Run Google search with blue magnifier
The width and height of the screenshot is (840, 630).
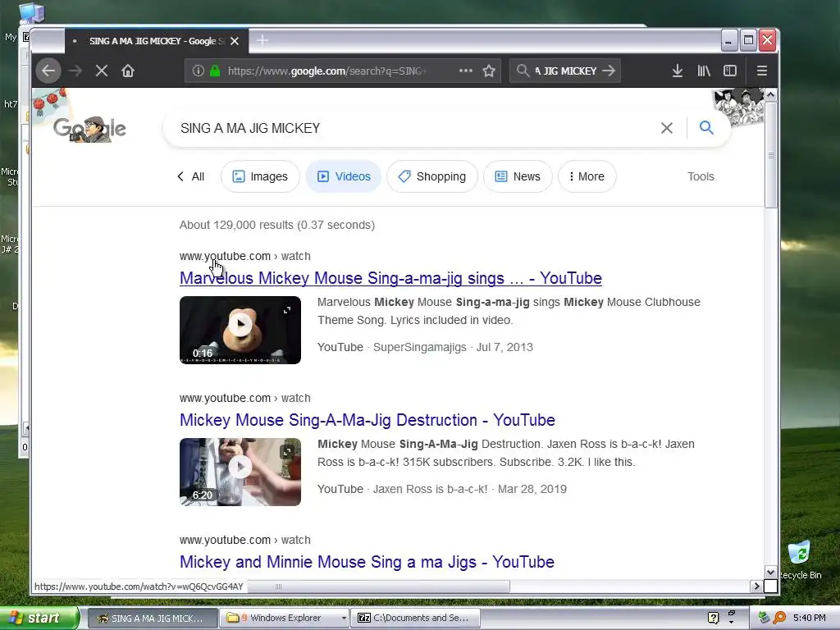click(x=706, y=127)
